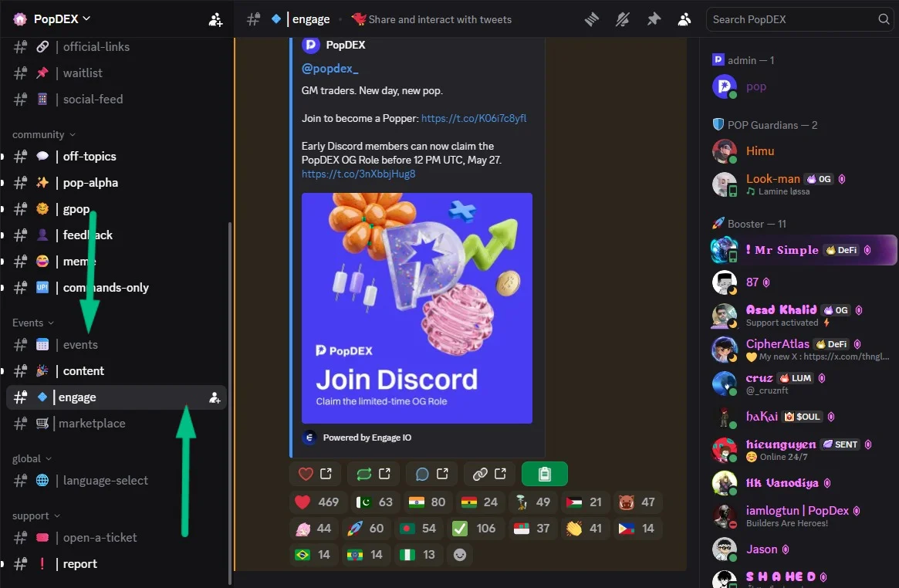899x588 pixels.
Task: Open the report channel
Action: tap(117, 565)
